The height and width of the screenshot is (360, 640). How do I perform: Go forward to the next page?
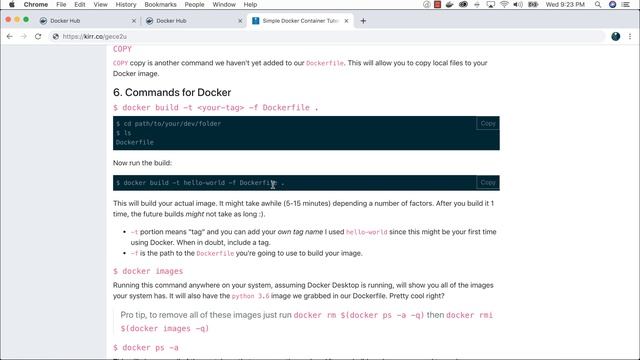coord(24,36)
